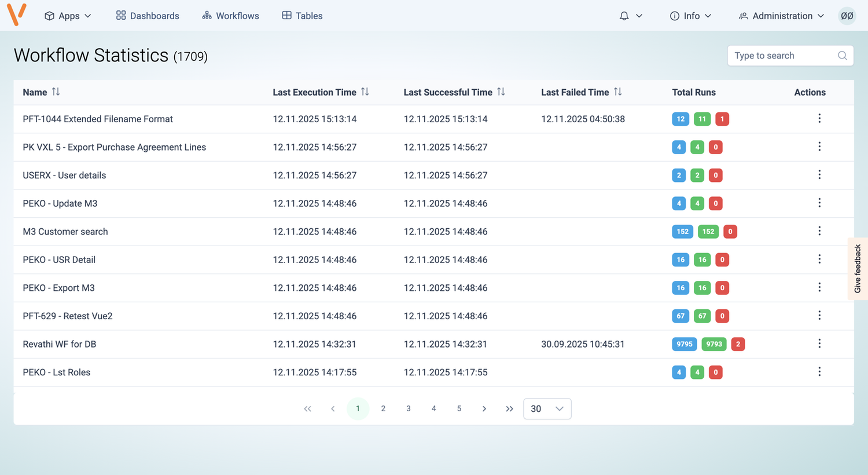Viewport: 868px width, 475px height.
Task: Go to page 4
Action: click(x=433, y=409)
